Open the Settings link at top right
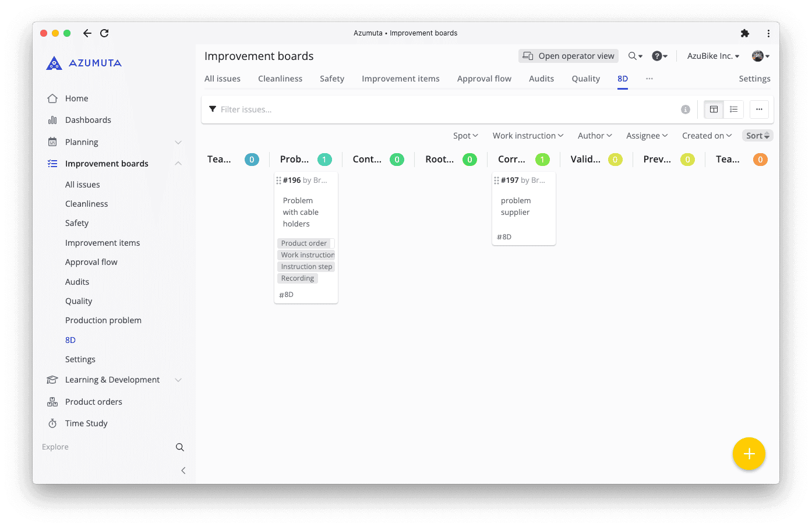Image resolution: width=812 pixels, height=527 pixels. [x=754, y=79]
